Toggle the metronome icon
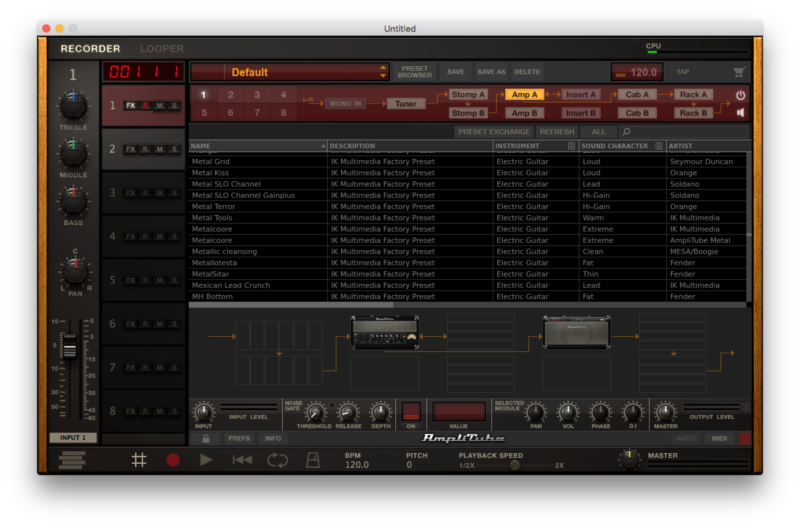This screenshot has width=801, height=528. click(313, 460)
